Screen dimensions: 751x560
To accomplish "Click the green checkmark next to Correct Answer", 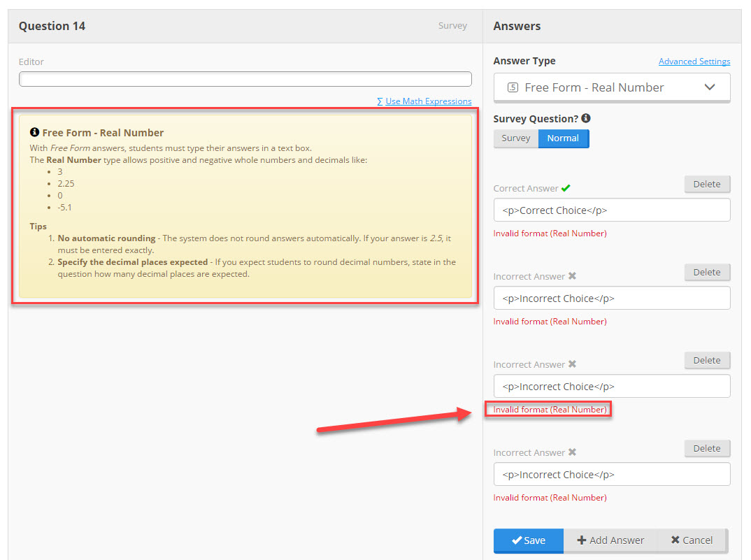I will [565, 187].
